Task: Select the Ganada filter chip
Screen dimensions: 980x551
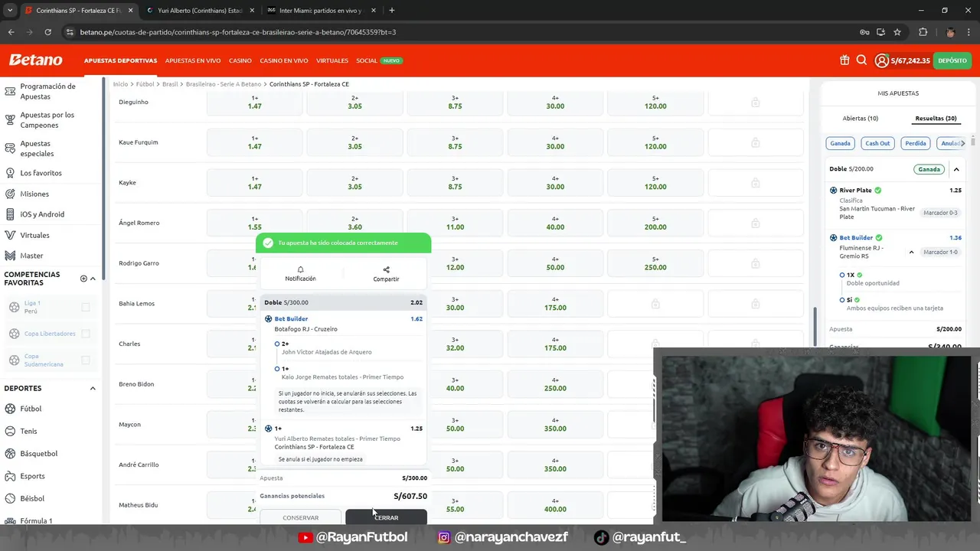Action: (x=840, y=143)
